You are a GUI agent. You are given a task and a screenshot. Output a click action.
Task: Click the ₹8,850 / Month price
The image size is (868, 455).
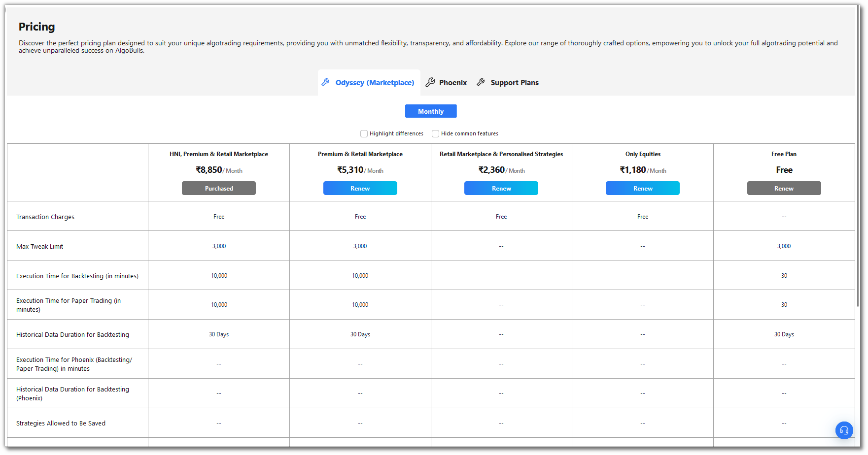(219, 170)
